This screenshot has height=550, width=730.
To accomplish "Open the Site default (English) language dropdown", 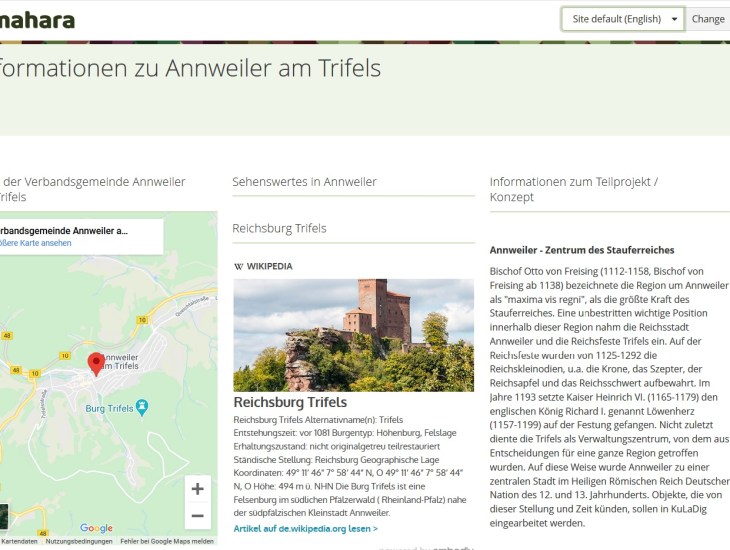I will [622, 19].
